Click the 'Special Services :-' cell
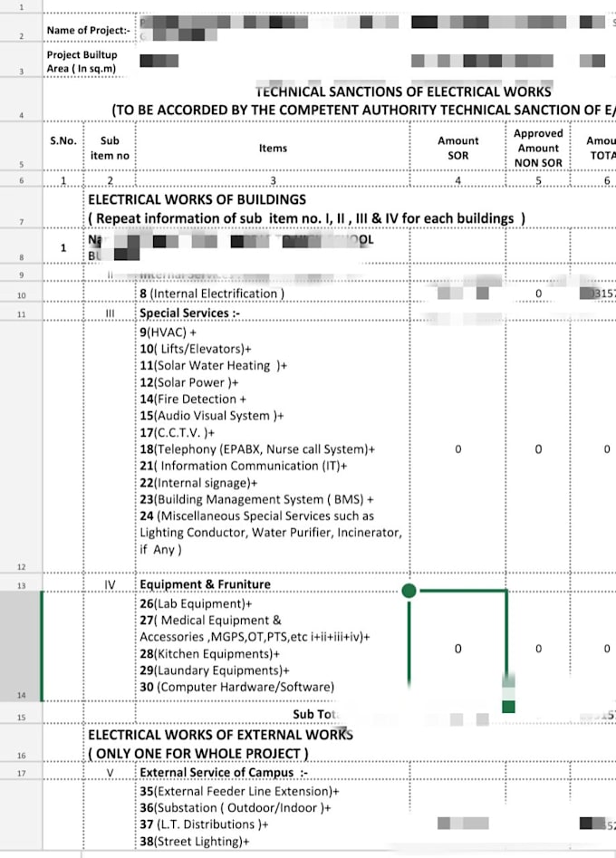The width and height of the screenshot is (616, 858). pyautogui.click(x=273, y=313)
